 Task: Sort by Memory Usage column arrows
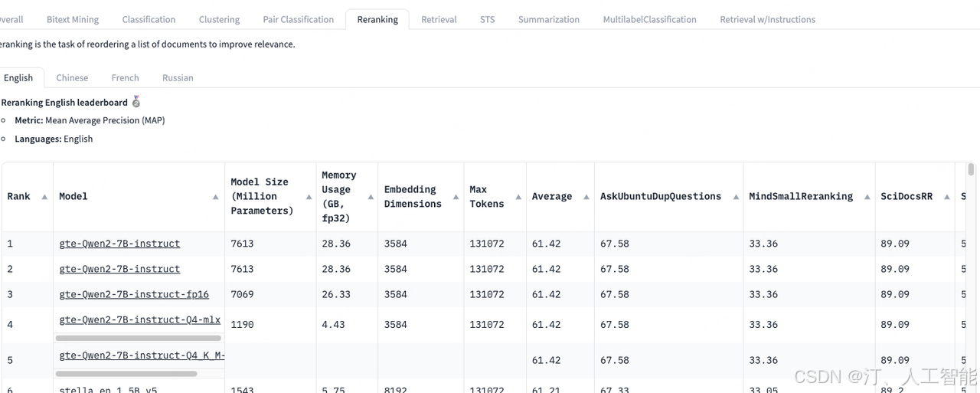[x=369, y=197]
